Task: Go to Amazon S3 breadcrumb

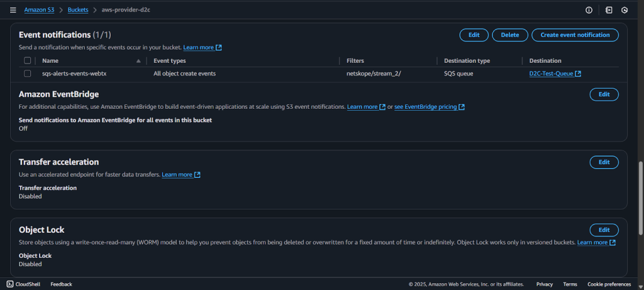Action: click(x=39, y=10)
